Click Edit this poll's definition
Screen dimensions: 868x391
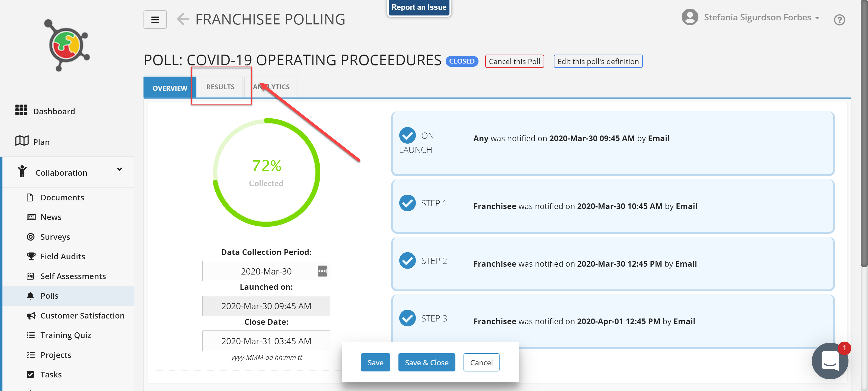(x=598, y=61)
